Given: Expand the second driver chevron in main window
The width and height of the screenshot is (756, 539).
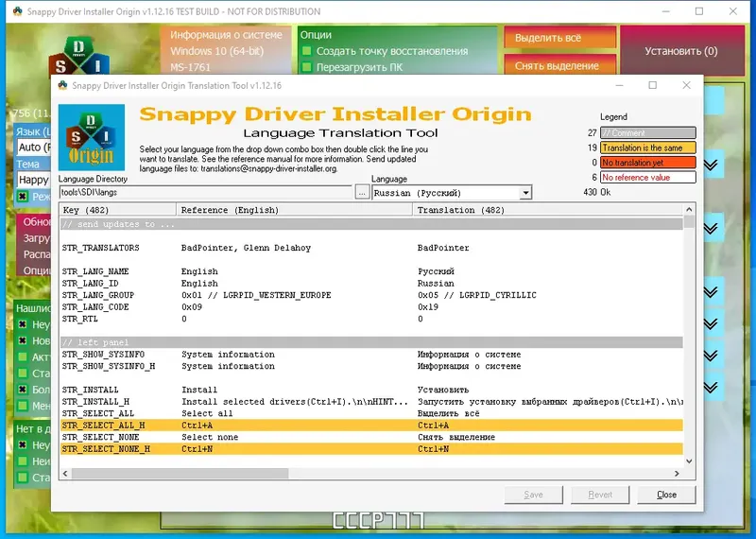Looking at the screenshot, I should pyautogui.click(x=711, y=228).
